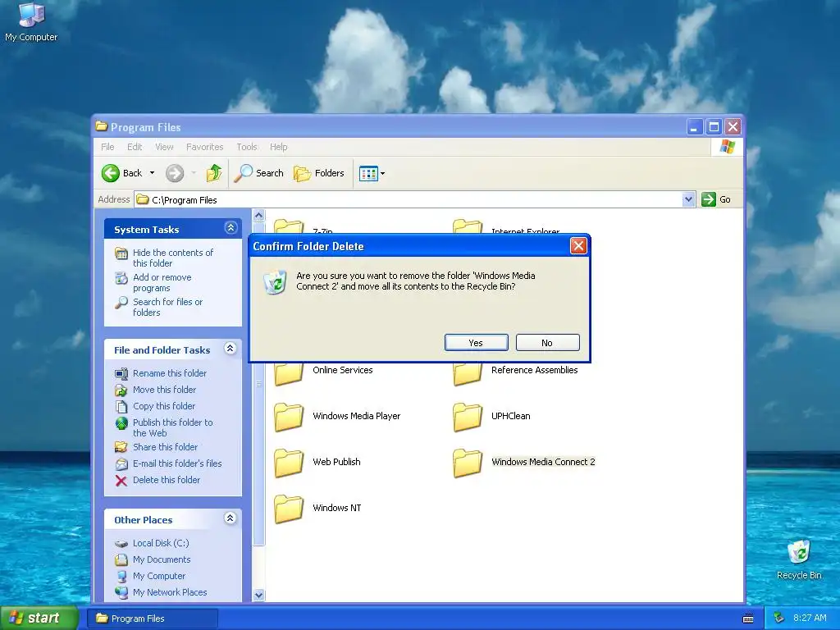Collapse the File and Folder Tasks panel

click(231, 349)
